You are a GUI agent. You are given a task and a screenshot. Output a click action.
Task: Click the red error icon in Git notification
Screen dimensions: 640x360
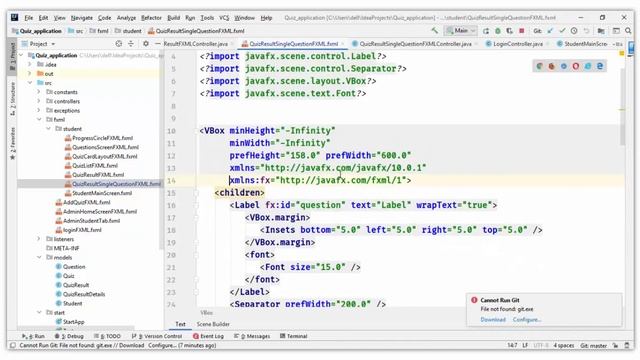coord(474,300)
